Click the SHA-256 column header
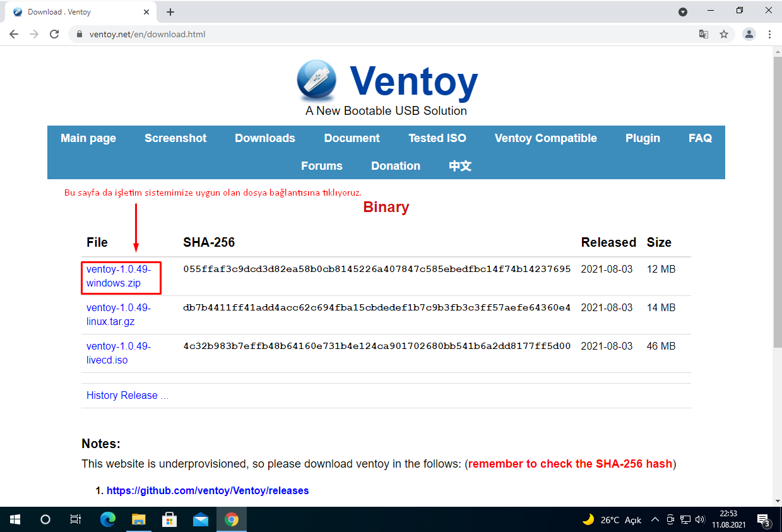Screen dimensions: 782x532 [x=209, y=242]
